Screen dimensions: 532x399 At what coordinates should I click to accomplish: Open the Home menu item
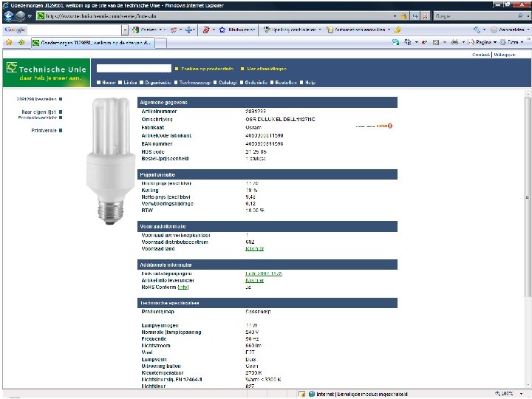pyautogui.click(x=106, y=83)
